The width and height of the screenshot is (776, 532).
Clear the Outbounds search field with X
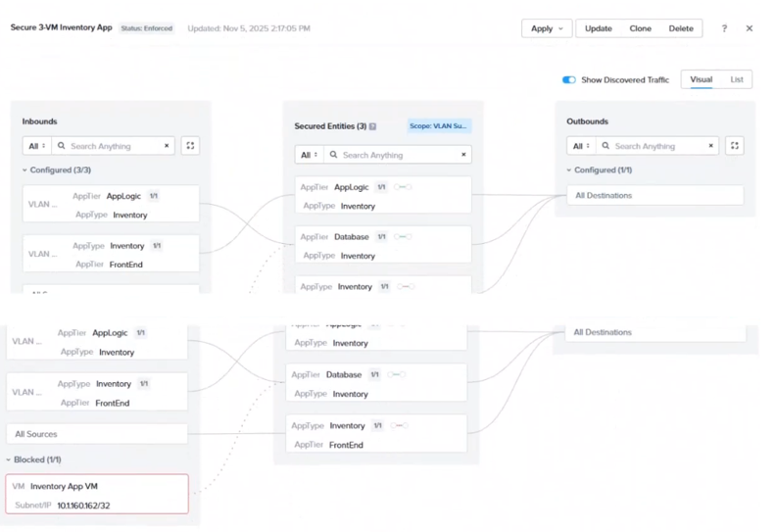click(x=710, y=146)
